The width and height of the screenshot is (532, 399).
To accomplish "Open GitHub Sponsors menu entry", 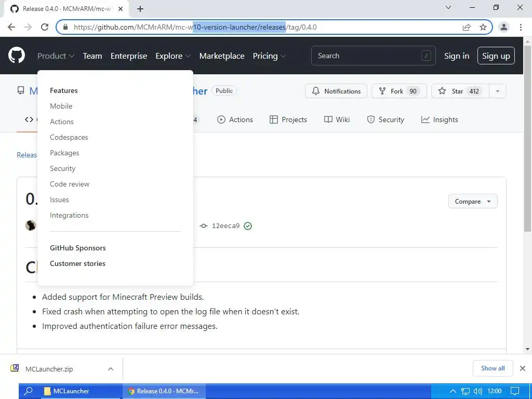I will 78,248.
